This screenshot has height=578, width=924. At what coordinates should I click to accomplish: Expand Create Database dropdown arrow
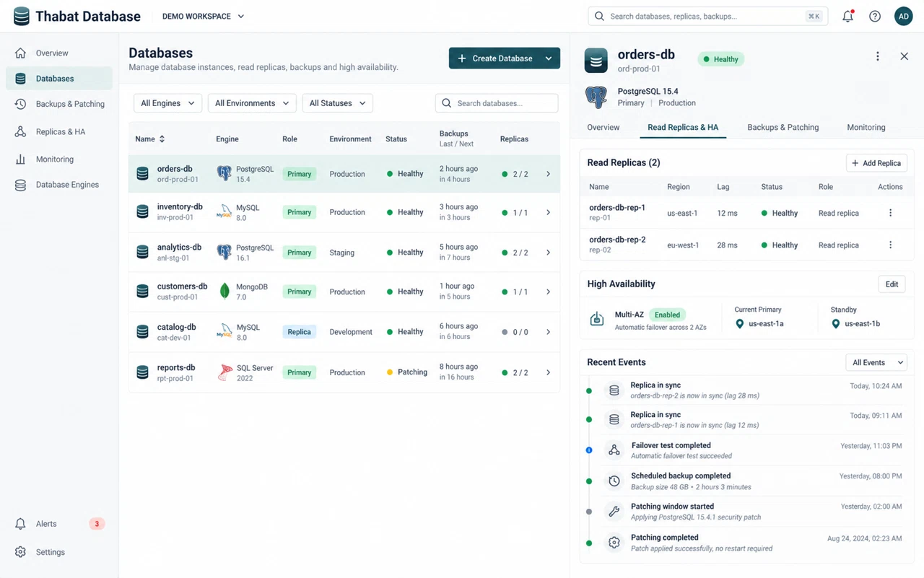coord(549,58)
